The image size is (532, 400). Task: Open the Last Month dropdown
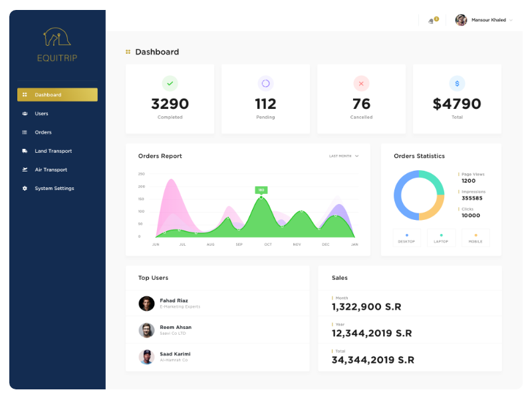[x=344, y=156]
